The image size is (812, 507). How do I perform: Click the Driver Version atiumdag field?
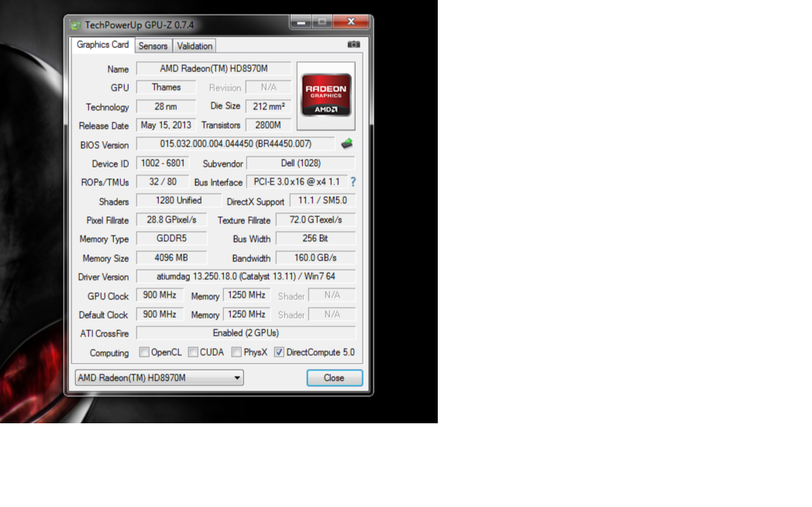pyautogui.click(x=246, y=277)
